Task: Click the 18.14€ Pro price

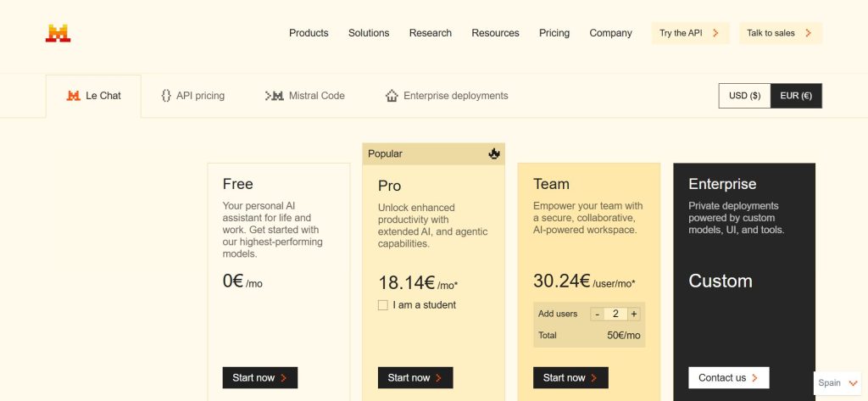Action: pyautogui.click(x=406, y=283)
